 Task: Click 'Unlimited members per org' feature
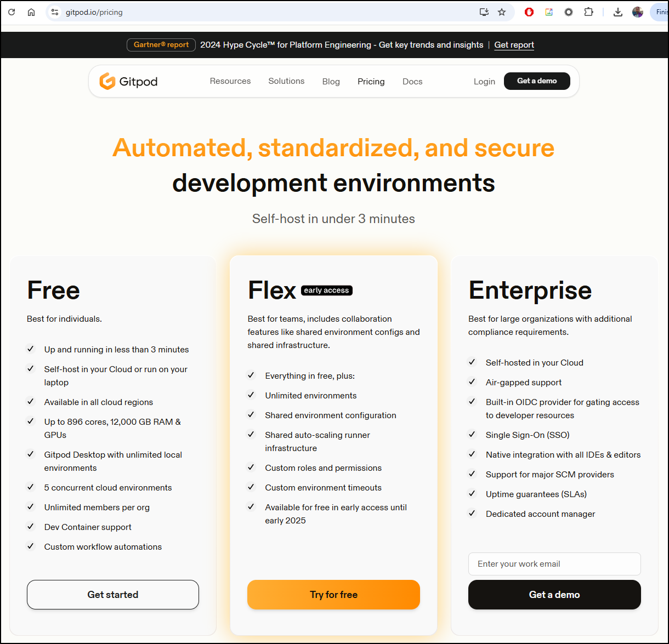pos(97,508)
